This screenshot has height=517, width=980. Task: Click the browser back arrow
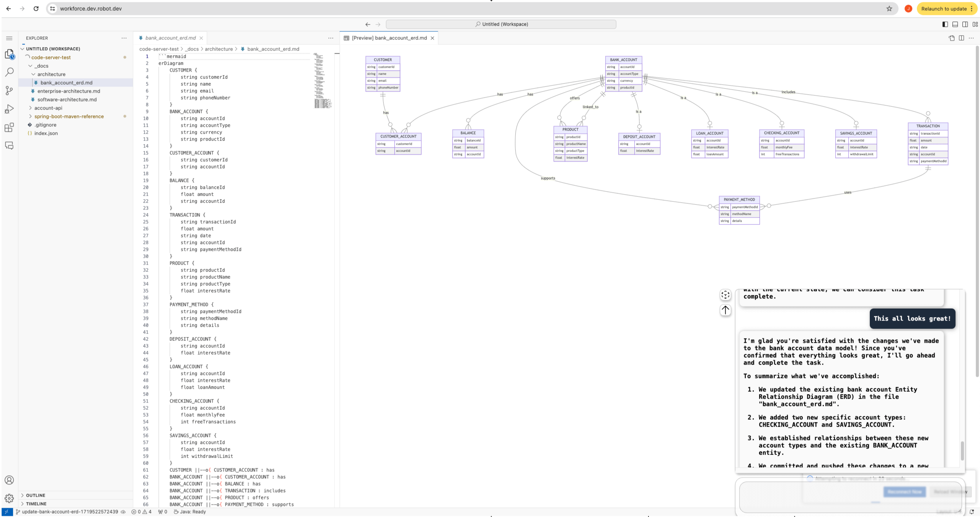[x=8, y=8]
